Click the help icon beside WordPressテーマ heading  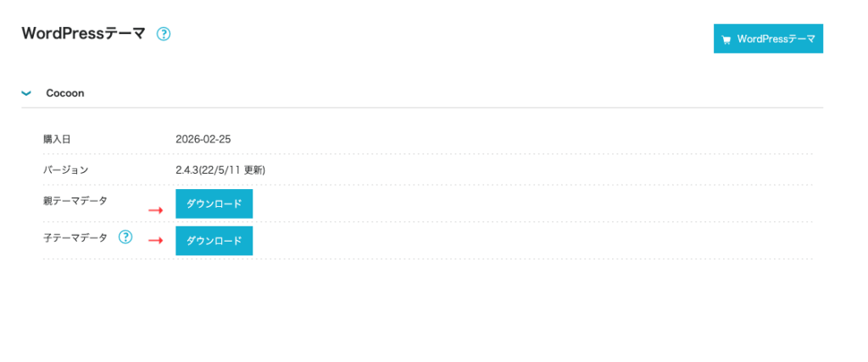click(164, 34)
